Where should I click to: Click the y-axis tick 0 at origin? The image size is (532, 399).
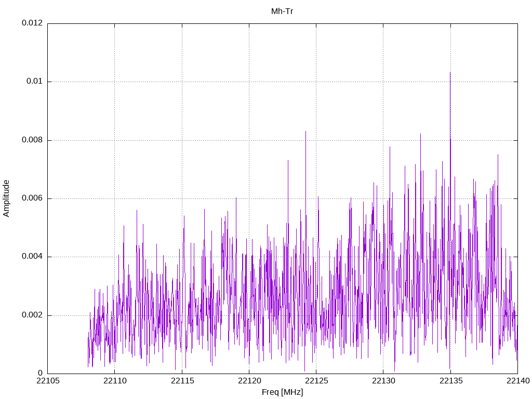point(41,374)
